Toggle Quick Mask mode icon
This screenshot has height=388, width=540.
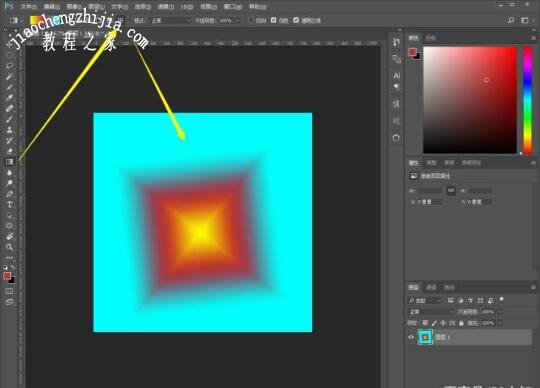pos(9,291)
